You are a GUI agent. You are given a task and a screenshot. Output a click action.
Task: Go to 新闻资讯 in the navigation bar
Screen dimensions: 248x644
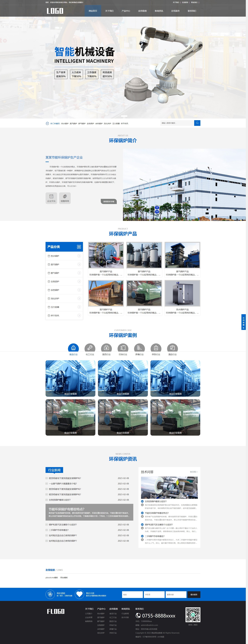[159, 11]
